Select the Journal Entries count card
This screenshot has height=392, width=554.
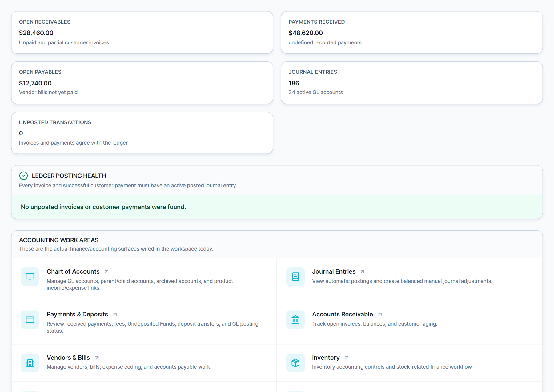(x=412, y=83)
